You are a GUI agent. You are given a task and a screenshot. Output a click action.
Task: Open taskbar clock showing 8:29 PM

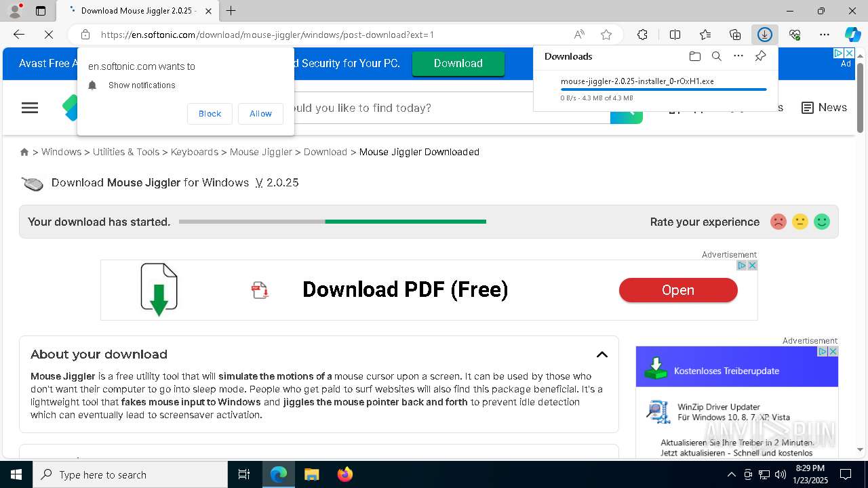tap(810, 474)
